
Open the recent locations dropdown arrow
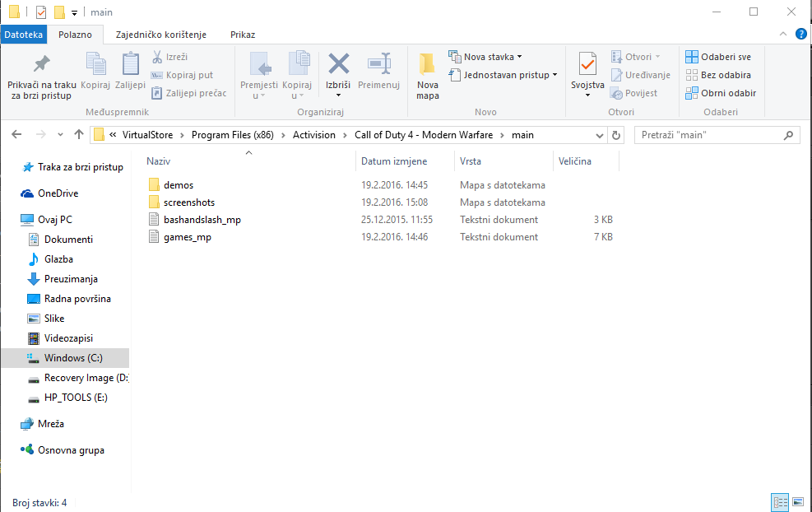point(60,135)
